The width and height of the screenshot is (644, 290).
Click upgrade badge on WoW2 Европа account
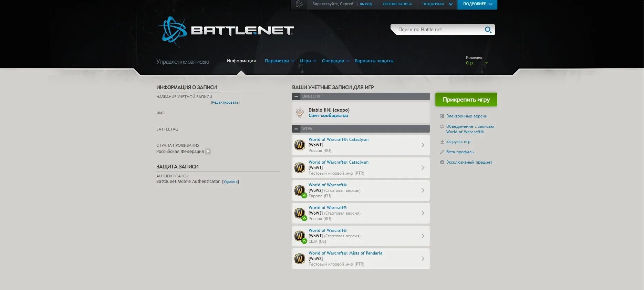tap(304, 196)
